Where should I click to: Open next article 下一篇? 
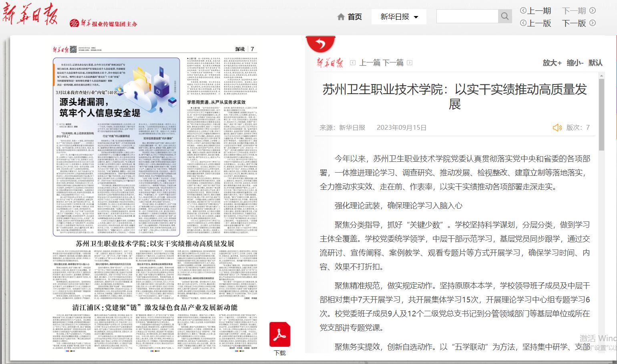click(x=393, y=62)
